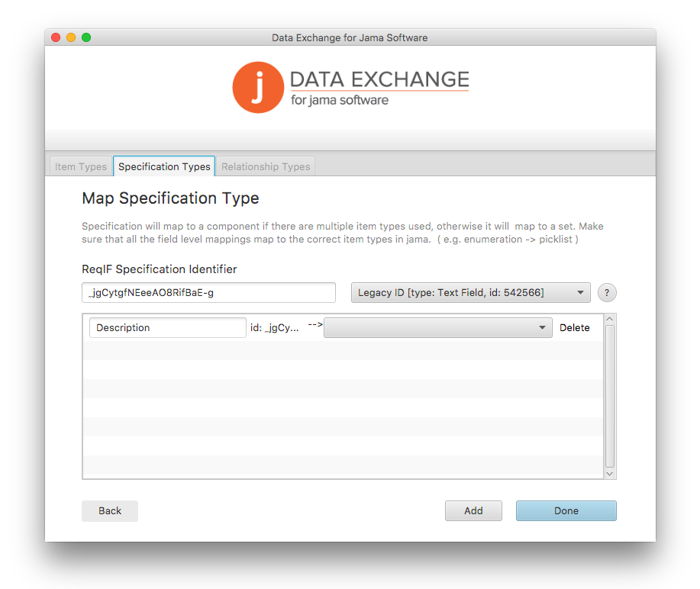Click the Jama orange j logo
This screenshot has width=700, height=589.
(258, 88)
